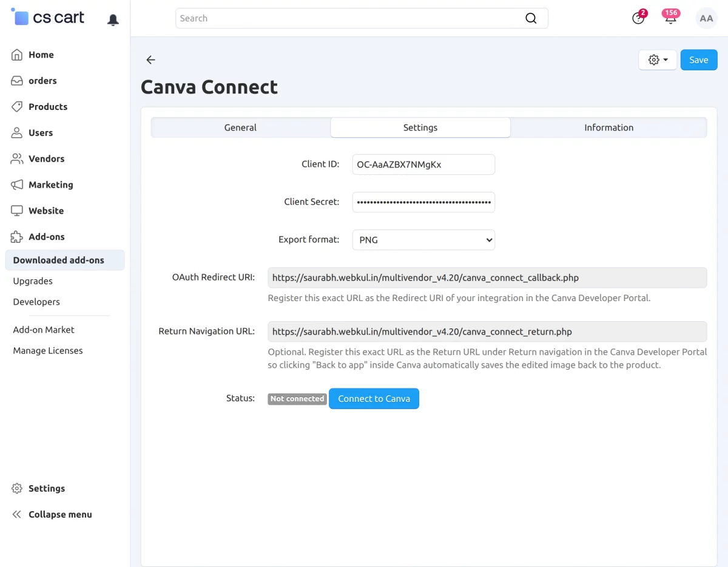The height and width of the screenshot is (567, 728).
Task: Click the Canva Connect page title
Action: [x=209, y=87]
